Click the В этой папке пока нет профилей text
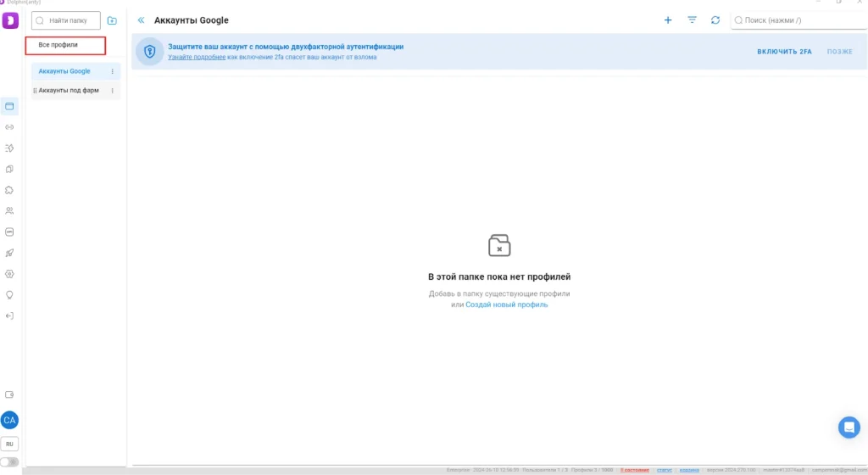The width and height of the screenshot is (868, 475). (499, 277)
